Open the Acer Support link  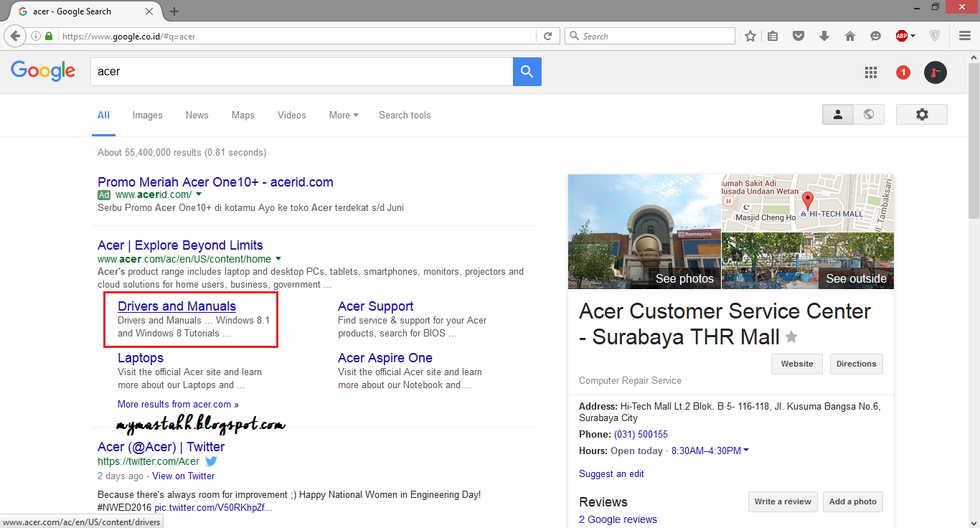tap(376, 306)
